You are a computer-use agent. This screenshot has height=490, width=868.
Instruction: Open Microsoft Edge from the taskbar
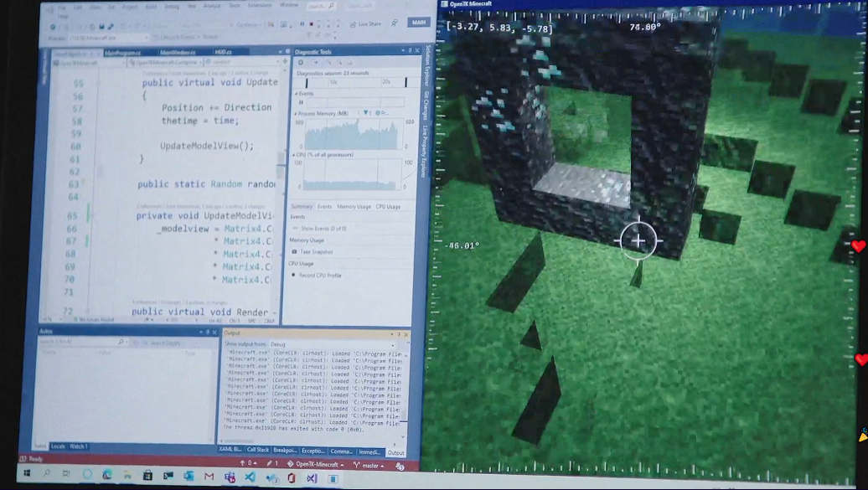107,475
